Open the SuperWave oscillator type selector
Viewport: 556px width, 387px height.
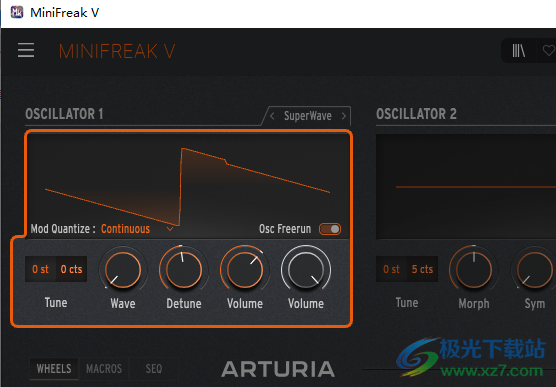coord(308,116)
